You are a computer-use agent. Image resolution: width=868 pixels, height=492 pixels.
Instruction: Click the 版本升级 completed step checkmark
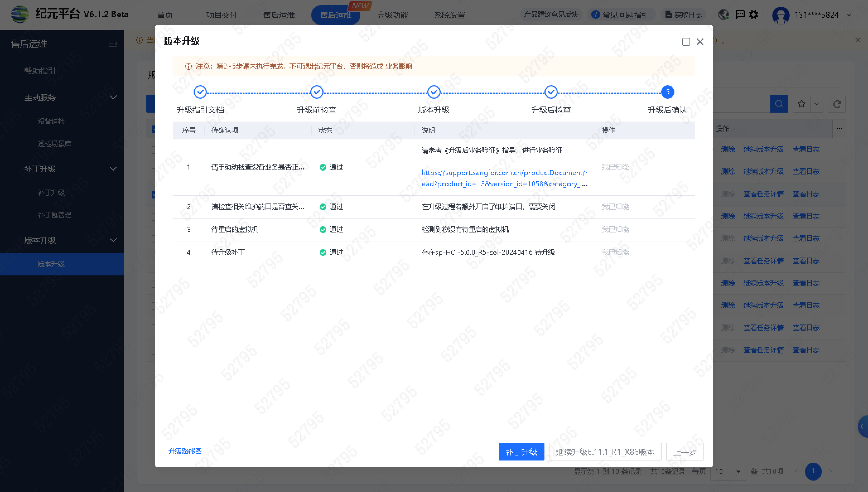(x=434, y=92)
